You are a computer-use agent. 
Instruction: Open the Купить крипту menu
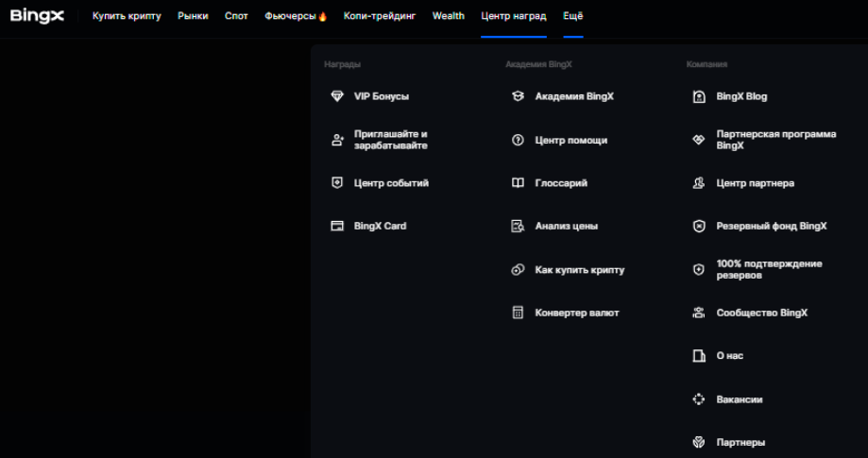tap(127, 16)
